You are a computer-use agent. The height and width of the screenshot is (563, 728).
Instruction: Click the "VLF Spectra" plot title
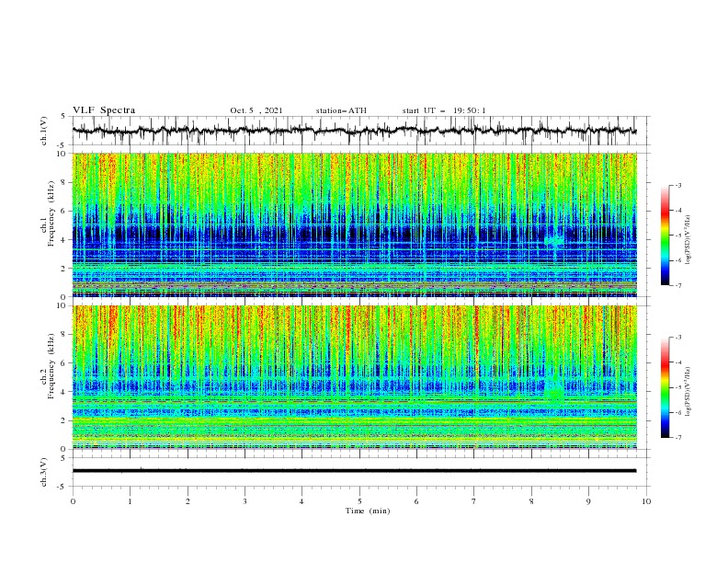pyautogui.click(x=104, y=110)
